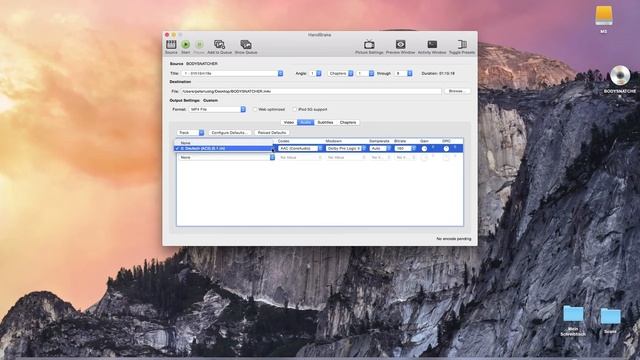
Task: Open the Activity Window toolbar icon
Action: 432,44
